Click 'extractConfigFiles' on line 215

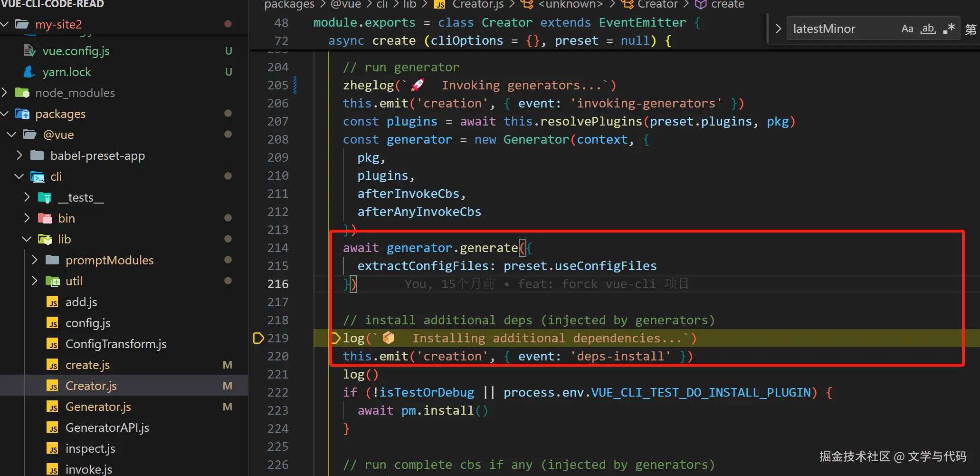point(423,266)
